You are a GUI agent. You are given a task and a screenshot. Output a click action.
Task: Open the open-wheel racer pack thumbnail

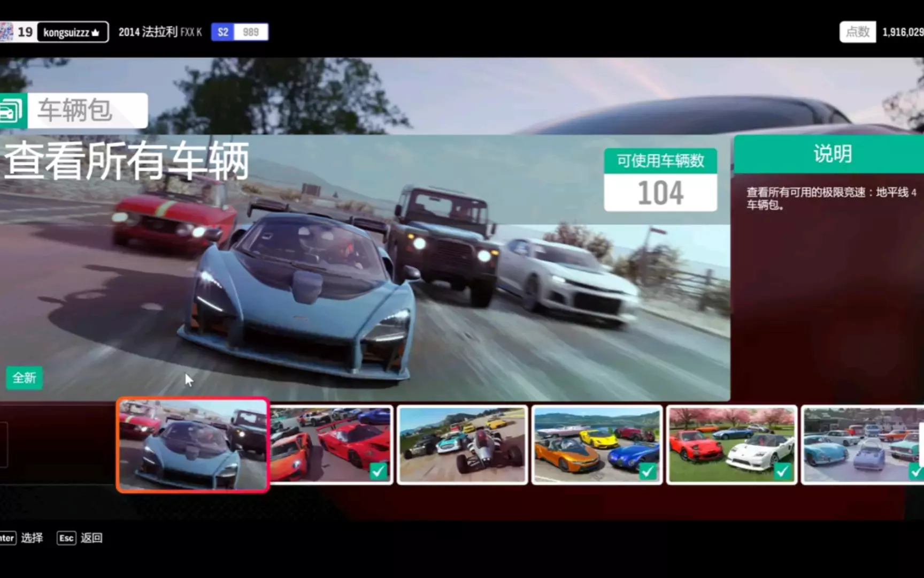click(463, 445)
